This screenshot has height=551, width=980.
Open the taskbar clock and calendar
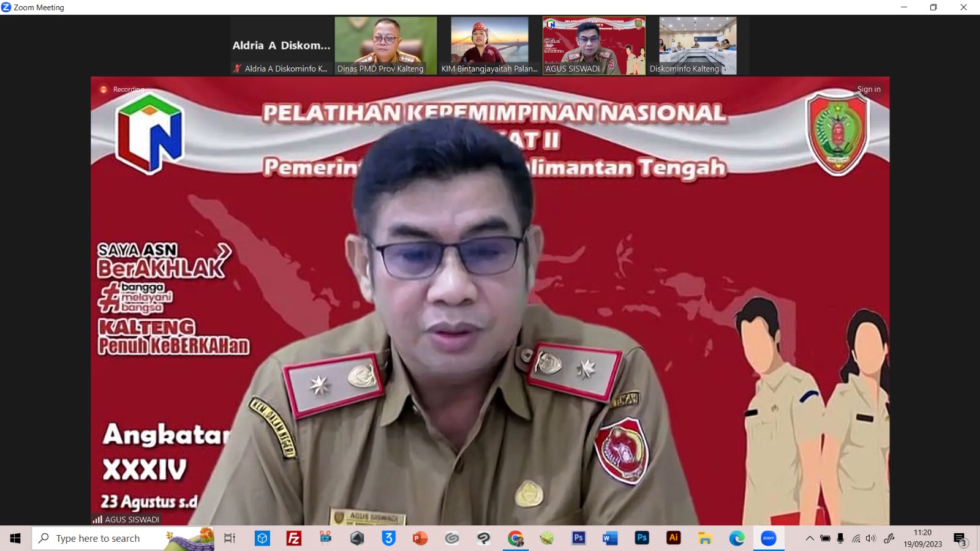[922, 538]
